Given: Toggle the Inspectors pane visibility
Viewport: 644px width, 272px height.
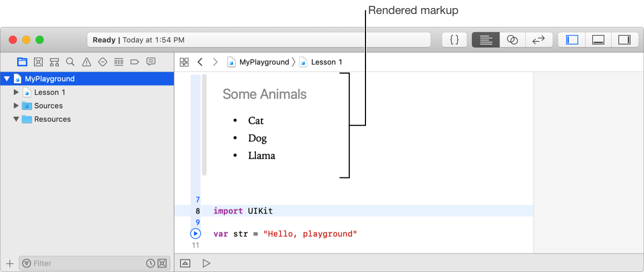Looking at the screenshot, I should pyautogui.click(x=624, y=40).
